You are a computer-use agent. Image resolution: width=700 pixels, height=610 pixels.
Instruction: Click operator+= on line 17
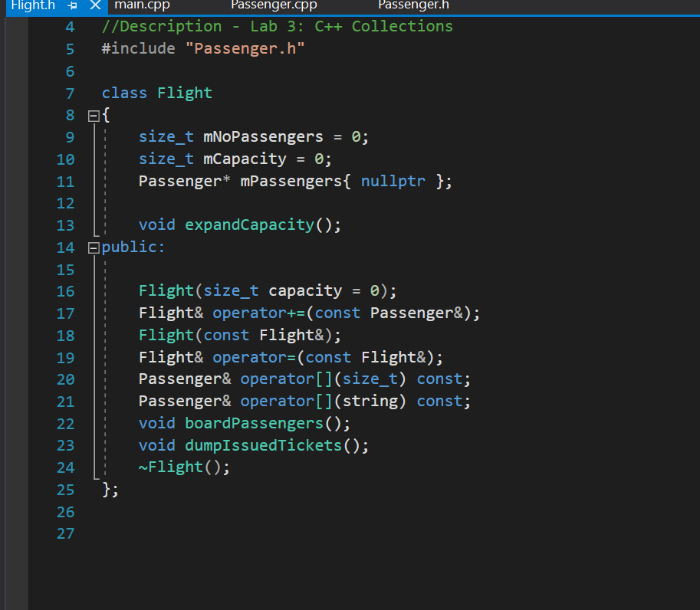point(259,313)
